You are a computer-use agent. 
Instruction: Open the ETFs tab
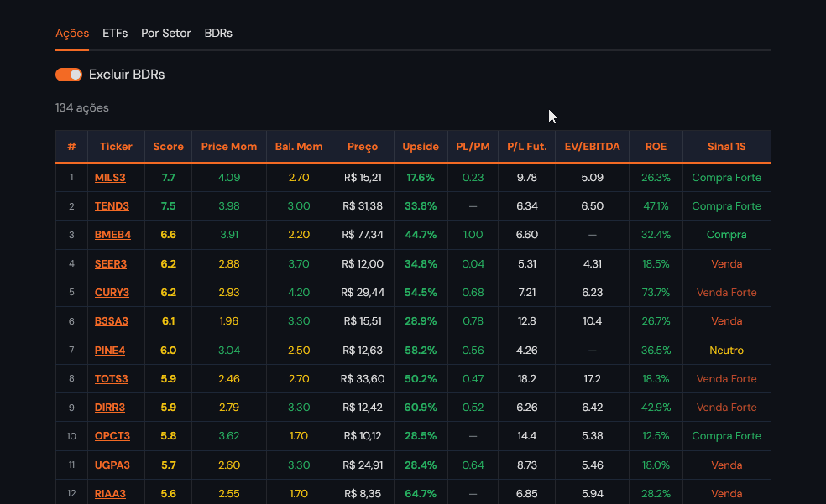[x=115, y=34]
